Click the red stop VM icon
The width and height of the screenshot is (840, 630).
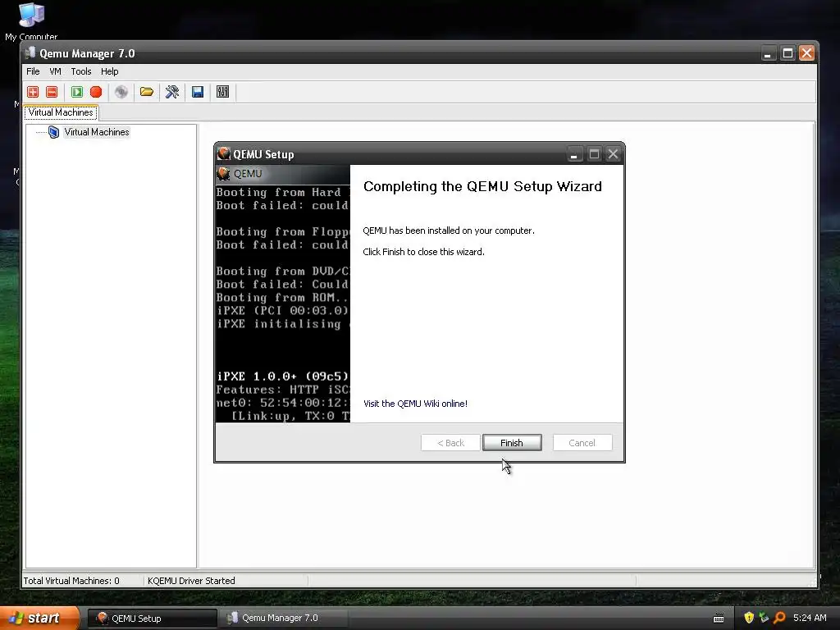coord(96,92)
